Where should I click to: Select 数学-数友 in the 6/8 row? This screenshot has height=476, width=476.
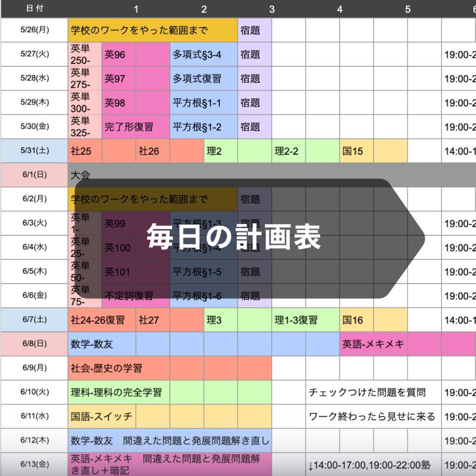point(102,344)
